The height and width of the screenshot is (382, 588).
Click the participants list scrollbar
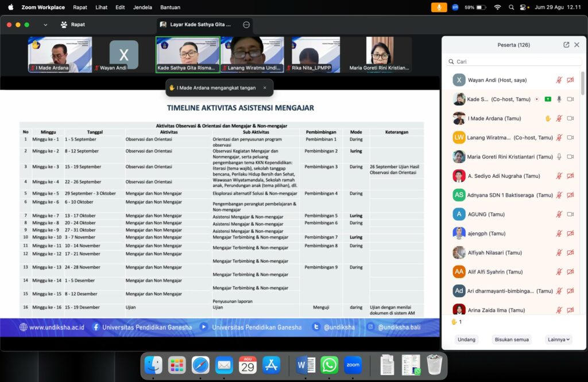[582, 83]
